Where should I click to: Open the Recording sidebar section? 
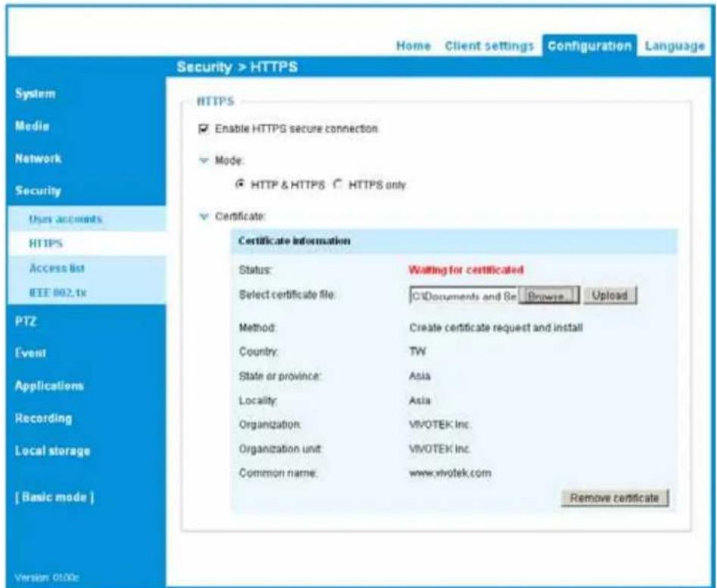[x=43, y=418]
